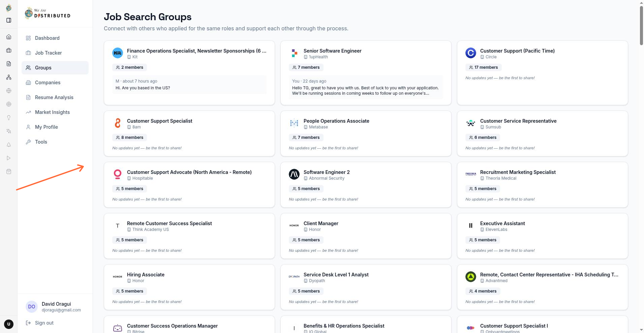This screenshot has width=644, height=333.
Task: Click the Circle company logo
Action: [x=471, y=53]
